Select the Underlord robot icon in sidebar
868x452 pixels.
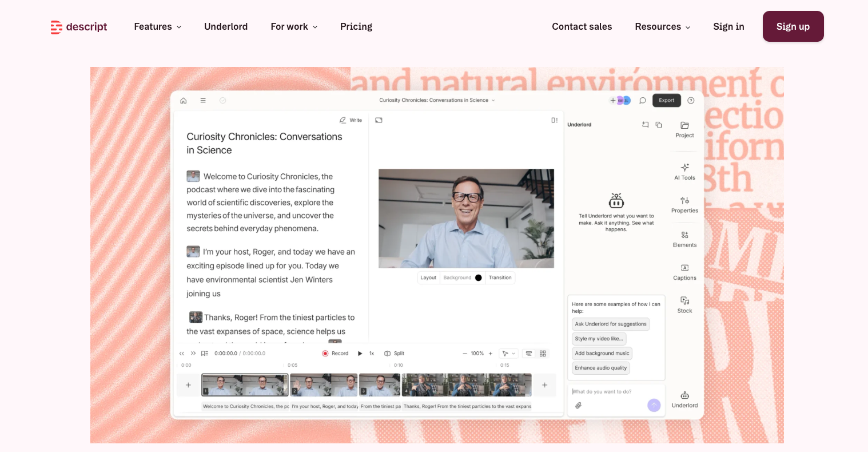684,395
